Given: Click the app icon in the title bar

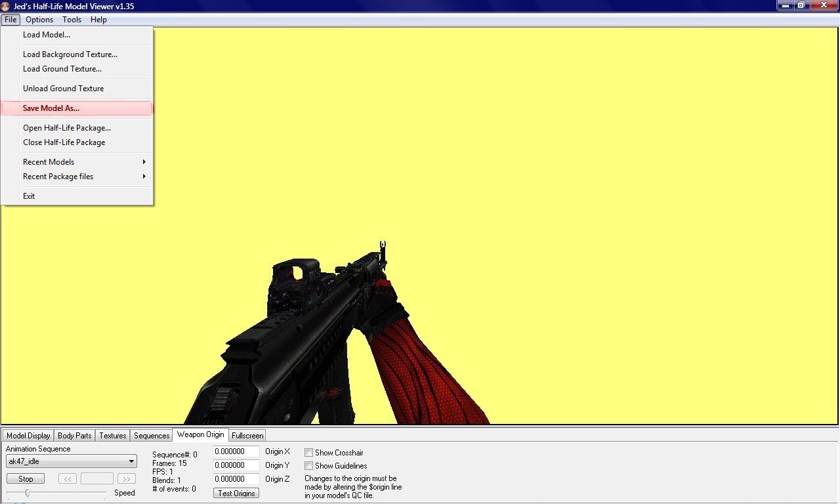Looking at the screenshot, I should [x=5, y=6].
